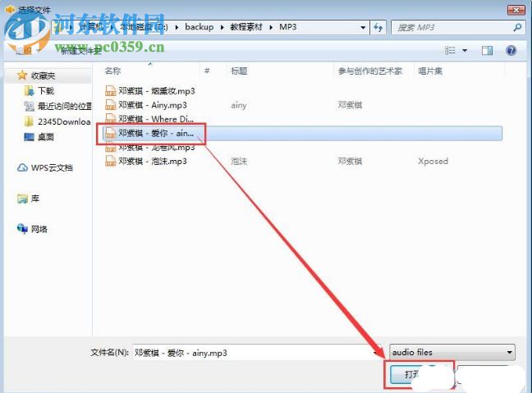Open 桌面 in sidebar
The height and width of the screenshot is (393, 532).
click(x=46, y=137)
